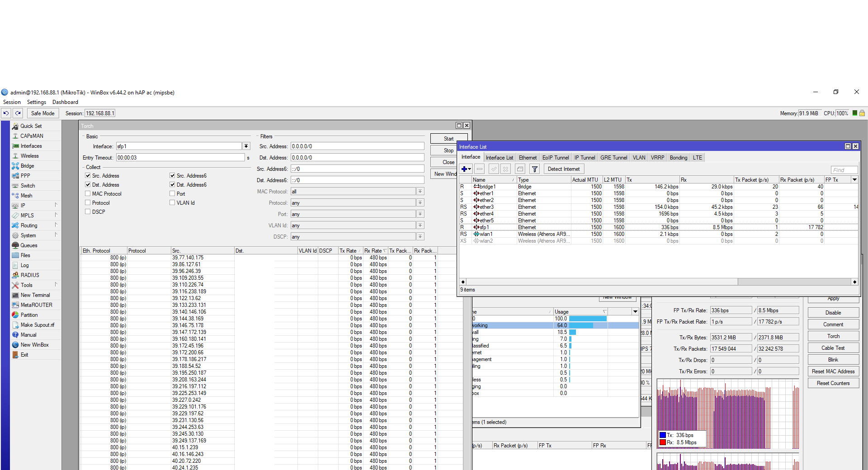
Task: Click the Filter funnel icon in Interface List
Action: point(534,169)
